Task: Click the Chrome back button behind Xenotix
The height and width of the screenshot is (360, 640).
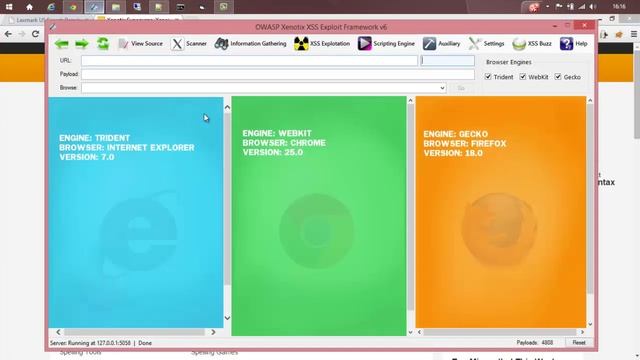Action: point(8,34)
